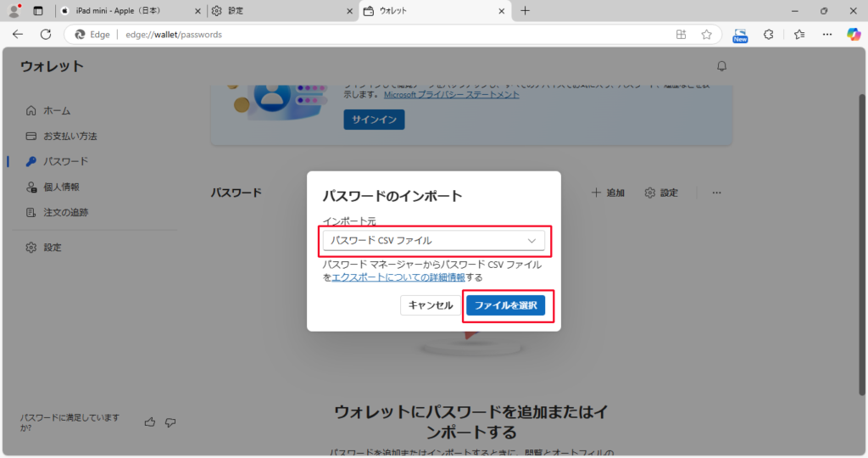Image resolution: width=868 pixels, height=458 pixels.
Task: Open the エクスポートについての詳細情報 link
Action: point(398,277)
